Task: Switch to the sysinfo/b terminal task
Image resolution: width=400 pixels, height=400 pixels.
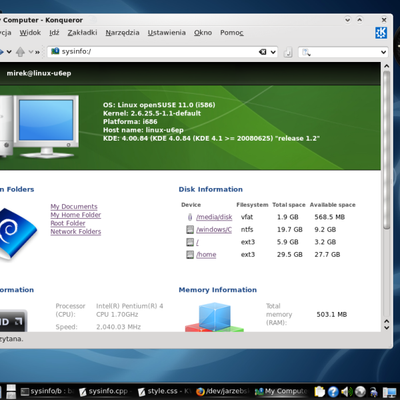Action: click(x=47, y=391)
